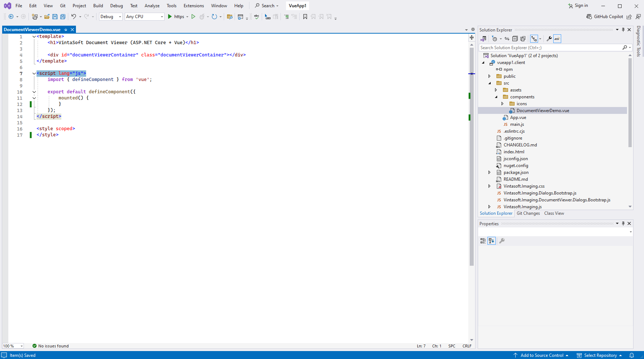
Task: Collapse the src folder in Solution Explorer
Action: tap(490, 83)
